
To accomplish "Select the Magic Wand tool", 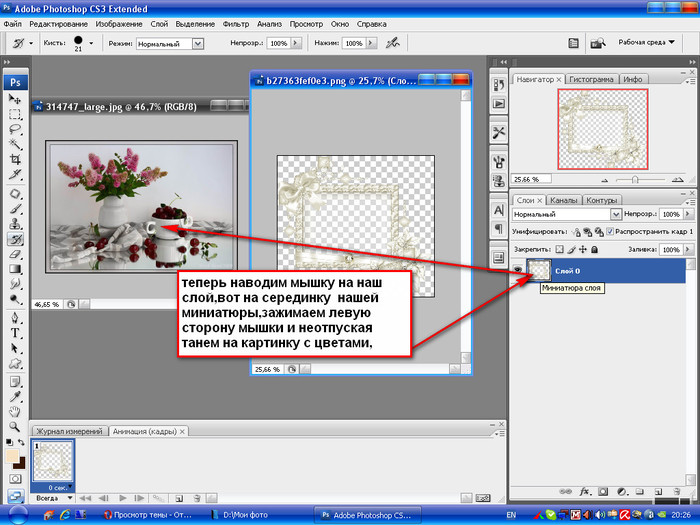I will point(15,144).
